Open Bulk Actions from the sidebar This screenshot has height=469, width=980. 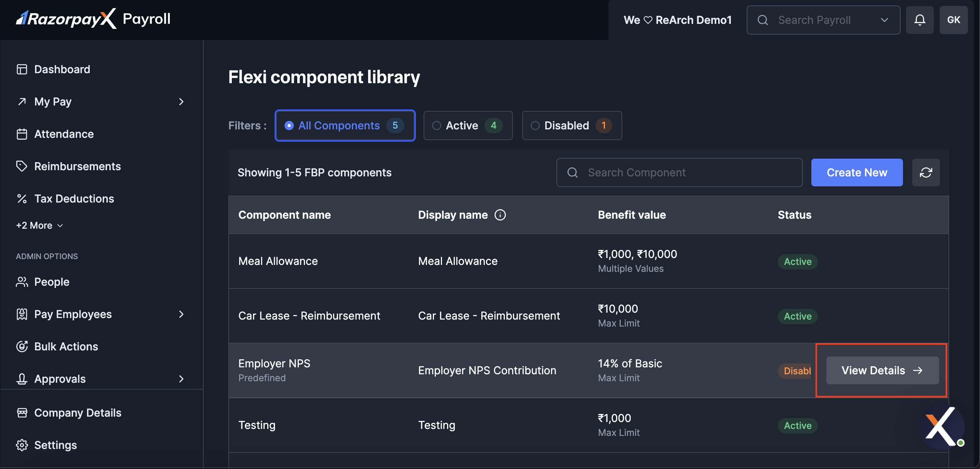coord(66,347)
